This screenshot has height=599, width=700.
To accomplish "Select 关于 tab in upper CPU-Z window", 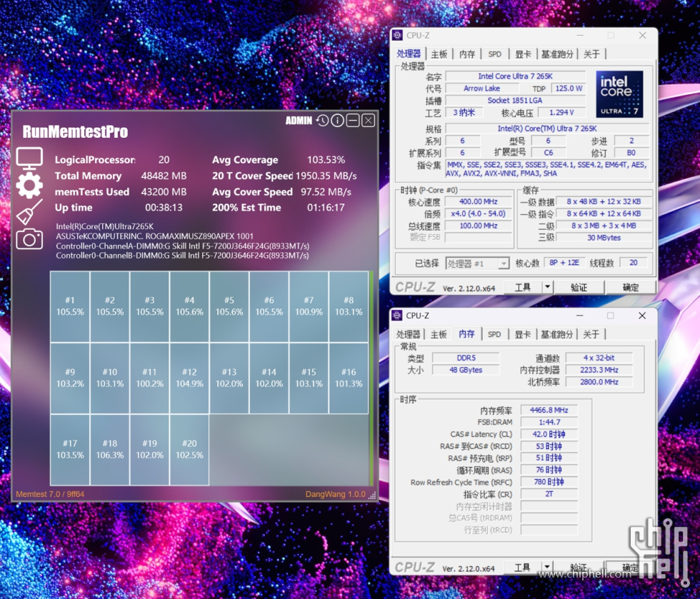I will click(591, 54).
